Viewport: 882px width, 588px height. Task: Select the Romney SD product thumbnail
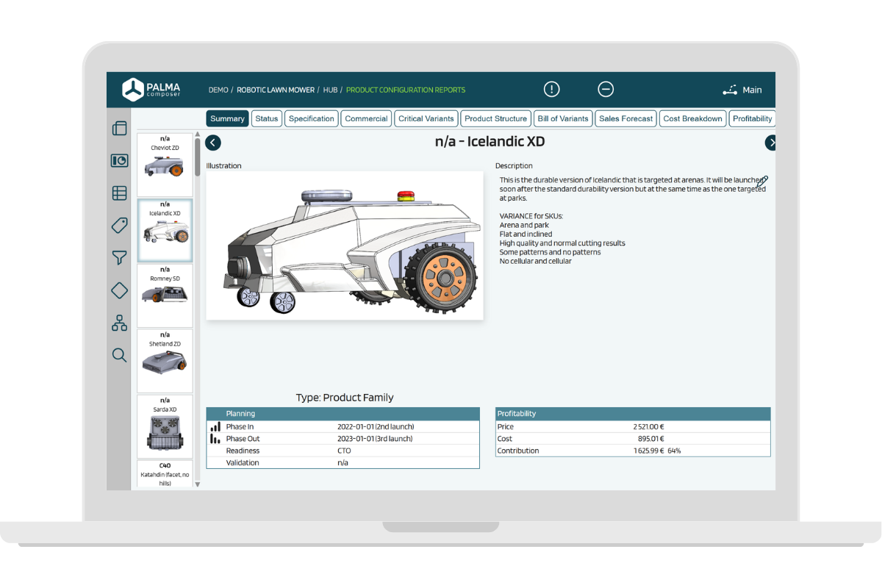(x=165, y=294)
